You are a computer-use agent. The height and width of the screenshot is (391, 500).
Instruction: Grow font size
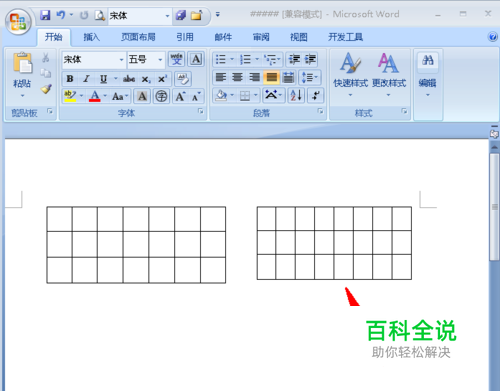tap(180, 96)
